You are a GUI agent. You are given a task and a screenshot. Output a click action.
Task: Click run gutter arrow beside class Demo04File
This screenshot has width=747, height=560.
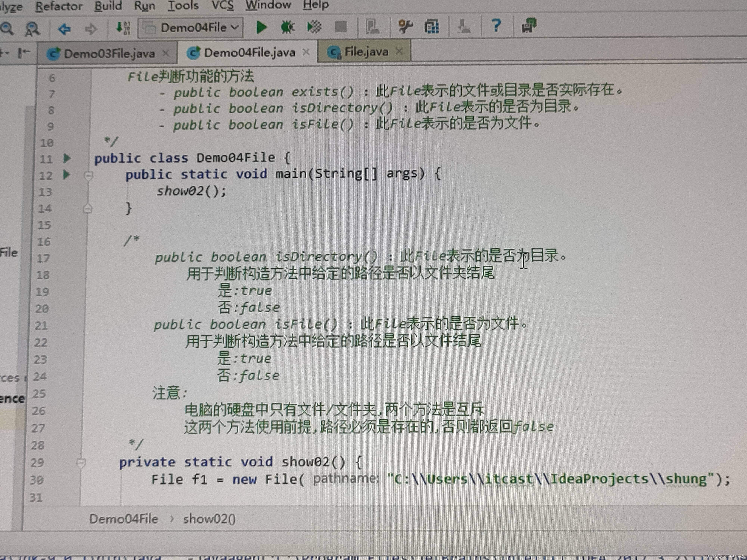coord(67,158)
